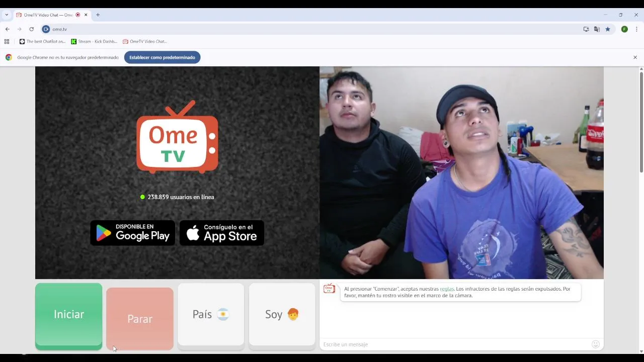Click the person emoji icon on Soy

pyautogui.click(x=293, y=315)
